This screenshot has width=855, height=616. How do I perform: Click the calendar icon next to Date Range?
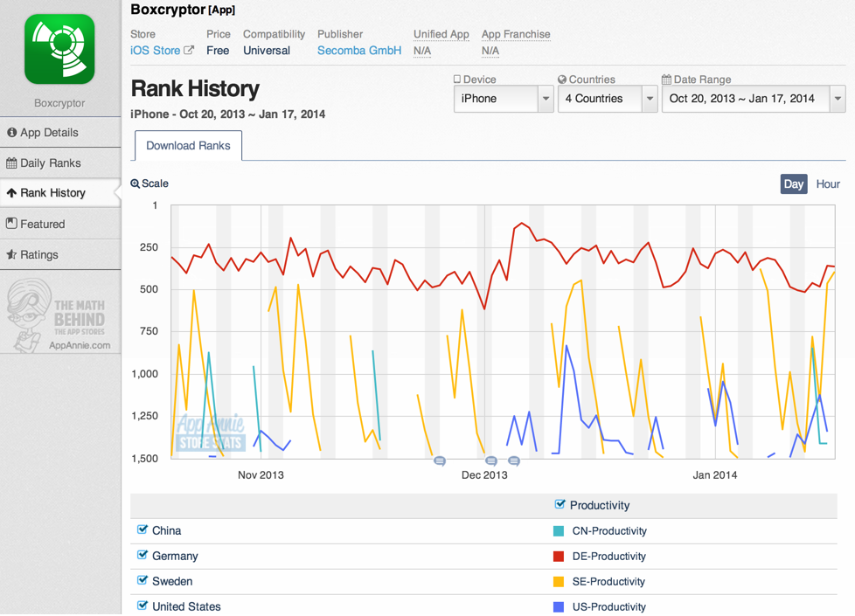[x=666, y=80]
